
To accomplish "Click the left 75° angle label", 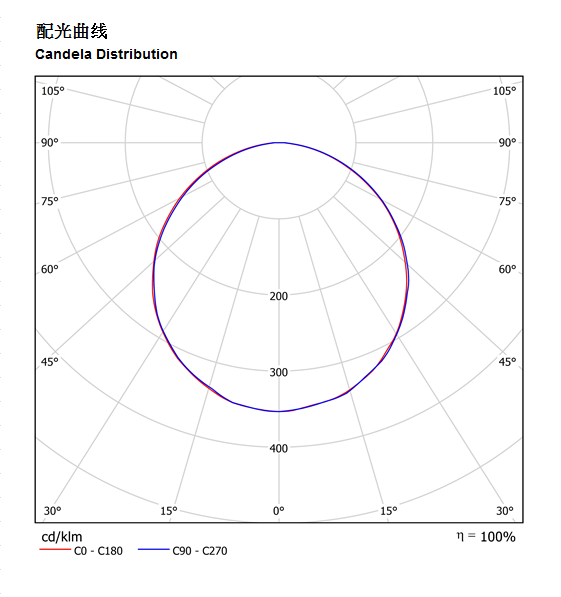I will coord(50,201).
